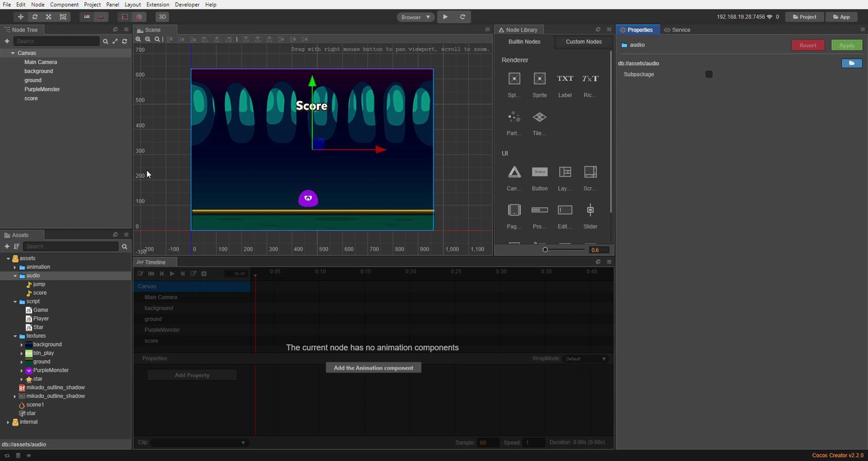
Task: Adjust the node library icon size slider
Action: point(546,250)
